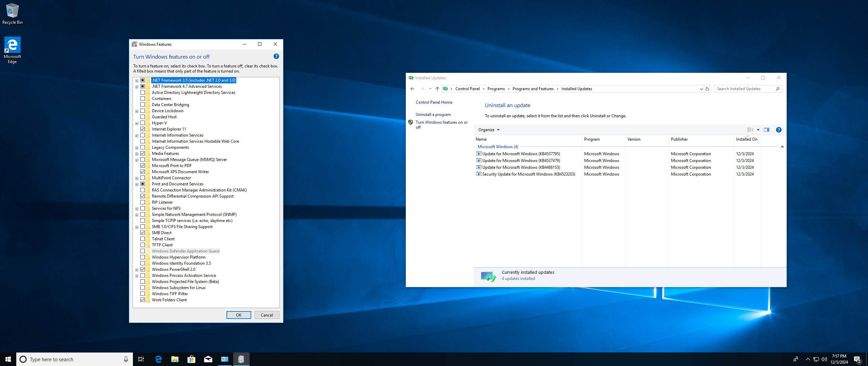
Task: Click the microphone icon in search box
Action: click(126, 359)
